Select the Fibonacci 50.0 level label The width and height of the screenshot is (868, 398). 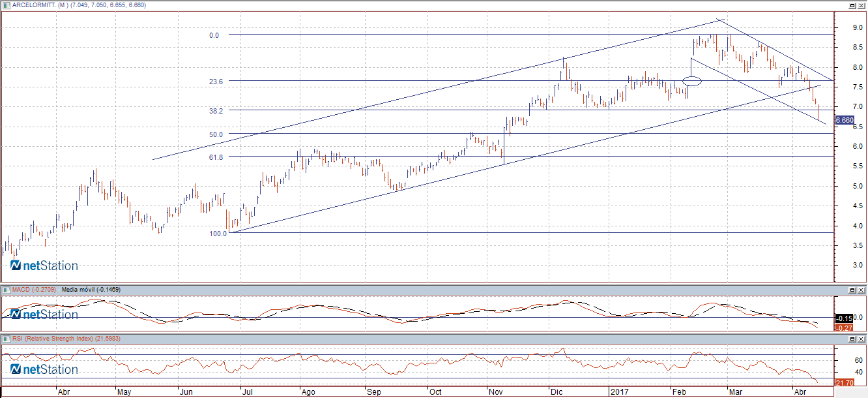tap(216, 134)
